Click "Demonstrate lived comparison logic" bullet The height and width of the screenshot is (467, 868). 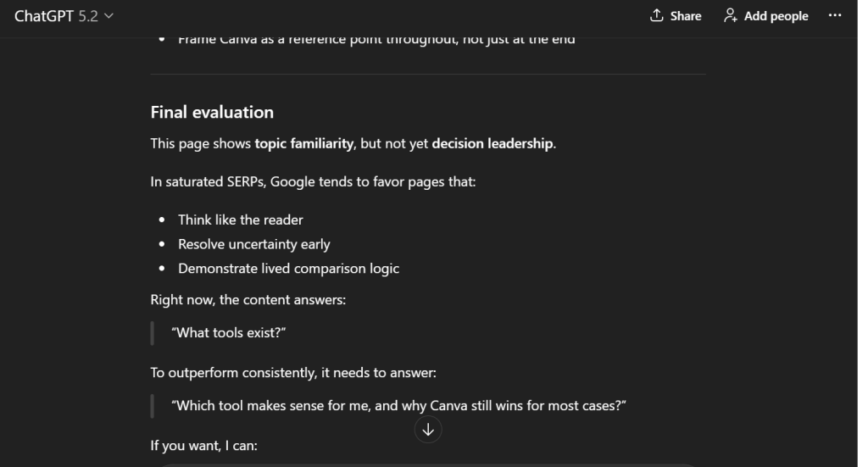pyautogui.click(x=288, y=269)
